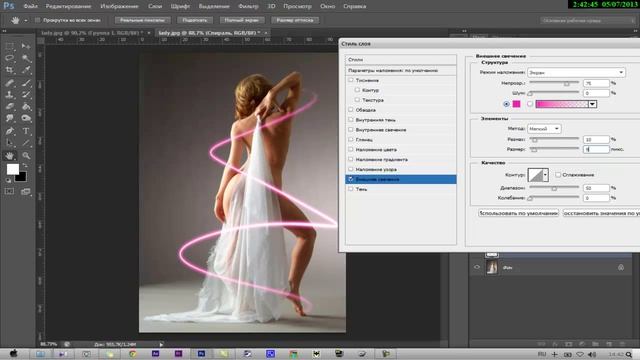
Task: Select the Crop tool
Action: (x=9, y=70)
